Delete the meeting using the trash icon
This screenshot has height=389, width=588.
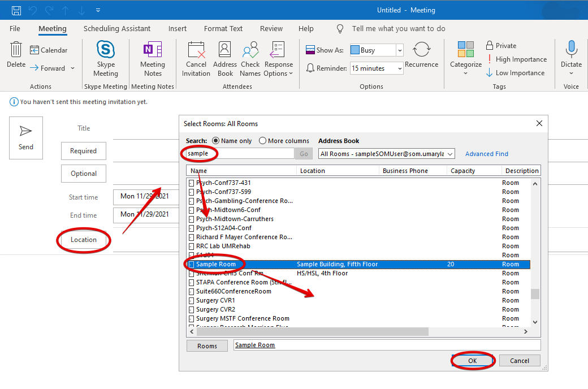click(16, 50)
